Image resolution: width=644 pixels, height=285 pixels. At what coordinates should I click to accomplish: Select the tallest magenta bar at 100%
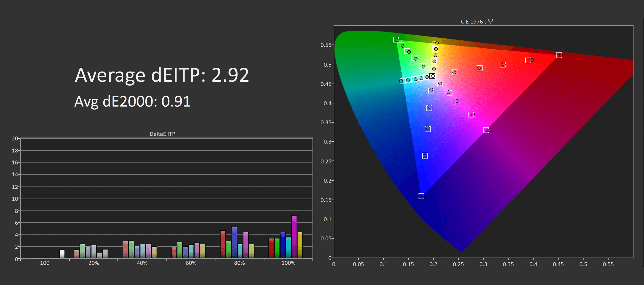coord(294,237)
